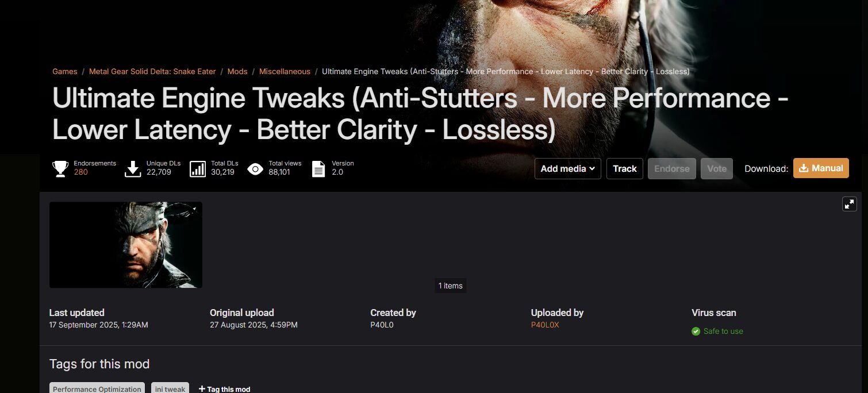868x393 pixels.
Task: Open uploader profile P40L0X
Action: (545, 325)
